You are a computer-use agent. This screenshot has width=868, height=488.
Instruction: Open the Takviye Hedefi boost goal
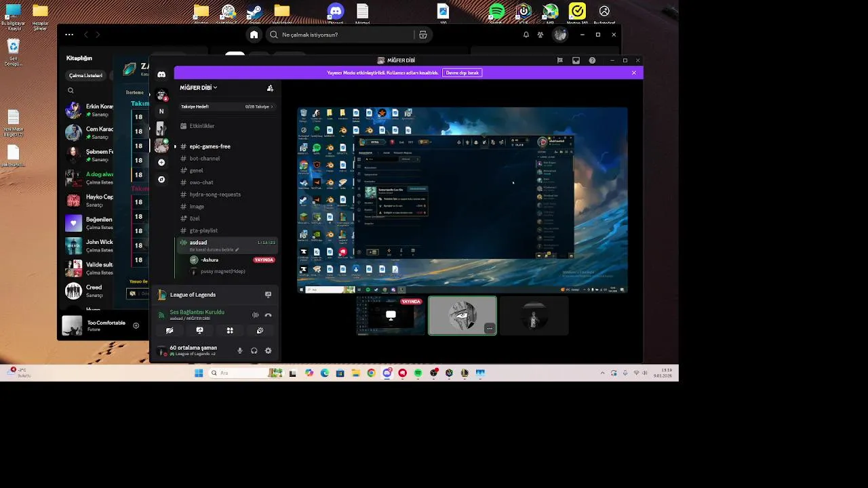(x=227, y=106)
